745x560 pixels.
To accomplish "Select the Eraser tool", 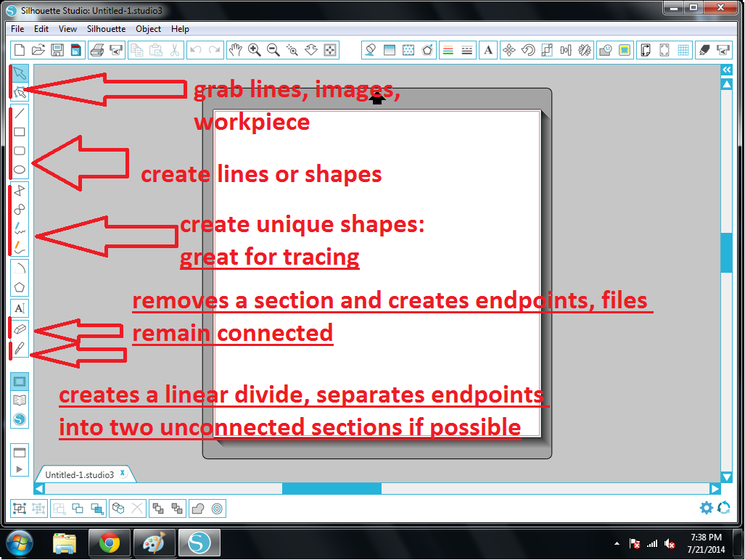I will click(x=20, y=329).
